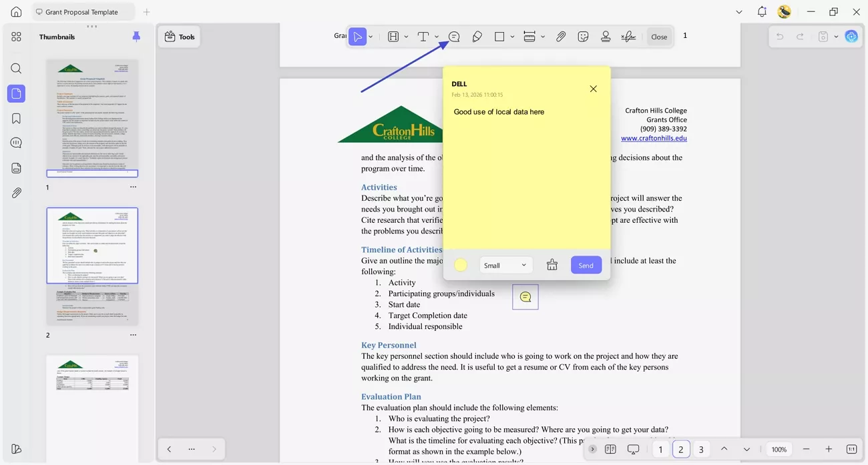
Task: Open the user account avatar
Action: (x=785, y=12)
